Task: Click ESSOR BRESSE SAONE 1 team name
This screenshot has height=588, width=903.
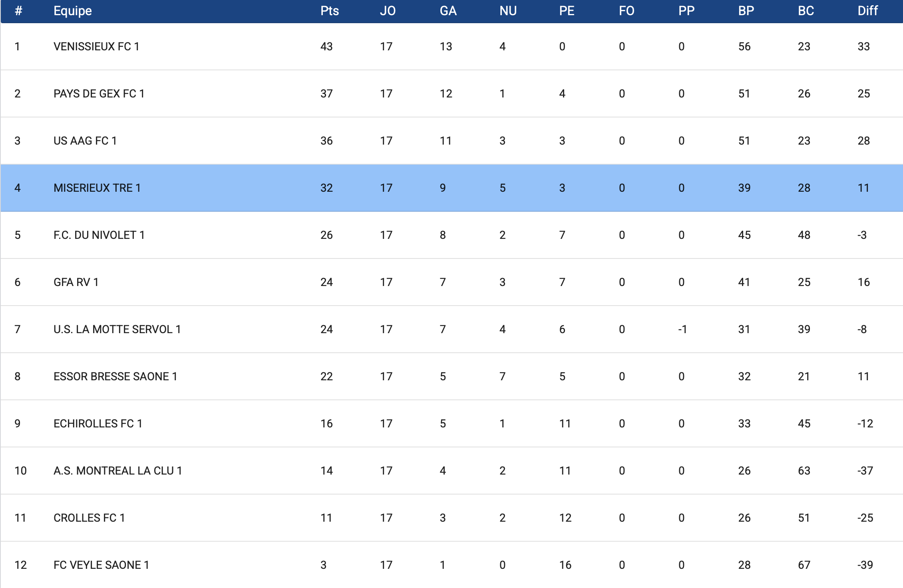Action: point(115,377)
